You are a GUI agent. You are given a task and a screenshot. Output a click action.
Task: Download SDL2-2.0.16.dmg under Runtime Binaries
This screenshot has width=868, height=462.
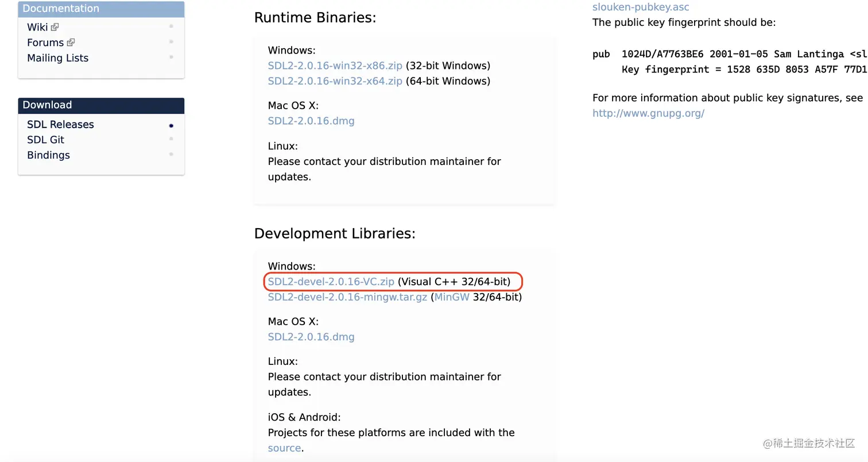(311, 121)
